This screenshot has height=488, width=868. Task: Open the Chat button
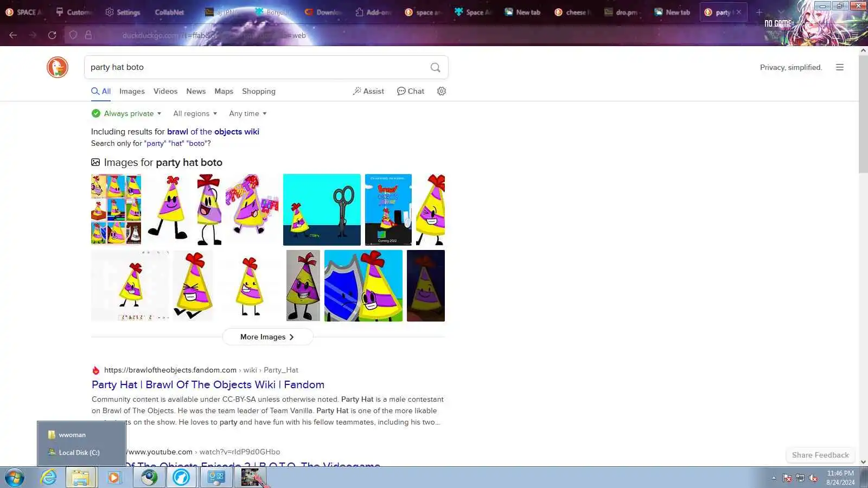click(411, 91)
